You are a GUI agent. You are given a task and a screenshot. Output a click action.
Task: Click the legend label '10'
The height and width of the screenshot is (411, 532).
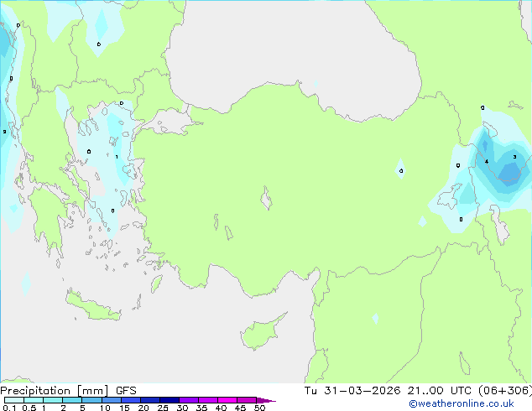[105, 408]
